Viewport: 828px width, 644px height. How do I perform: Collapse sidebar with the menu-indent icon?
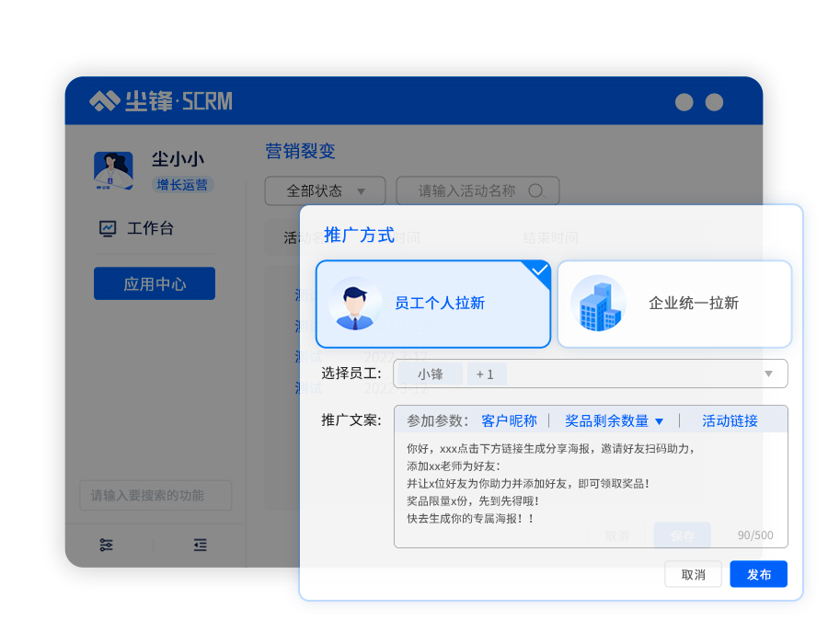click(x=201, y=545)
